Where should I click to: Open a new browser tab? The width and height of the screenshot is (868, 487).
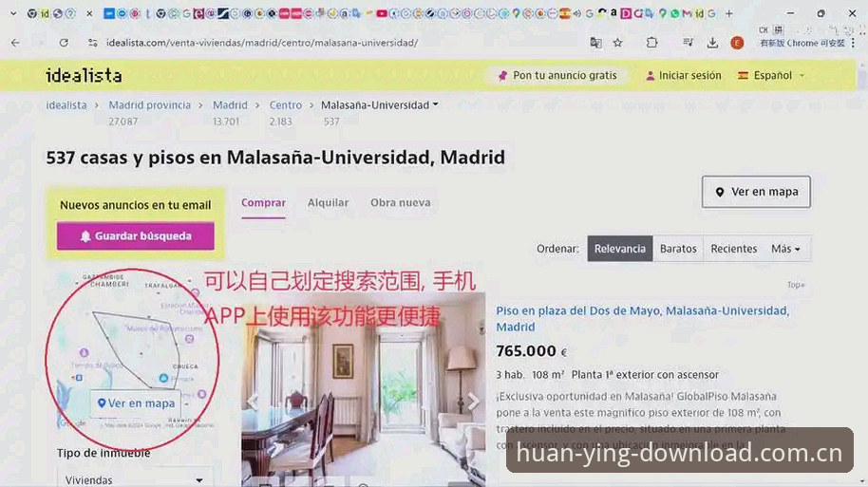(729, 13)
